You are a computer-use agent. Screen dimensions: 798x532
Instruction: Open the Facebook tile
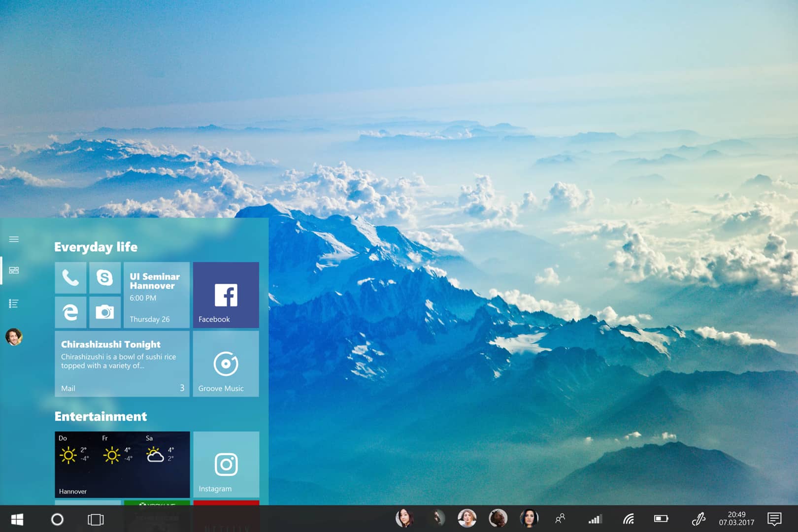(x=226, y=295)
